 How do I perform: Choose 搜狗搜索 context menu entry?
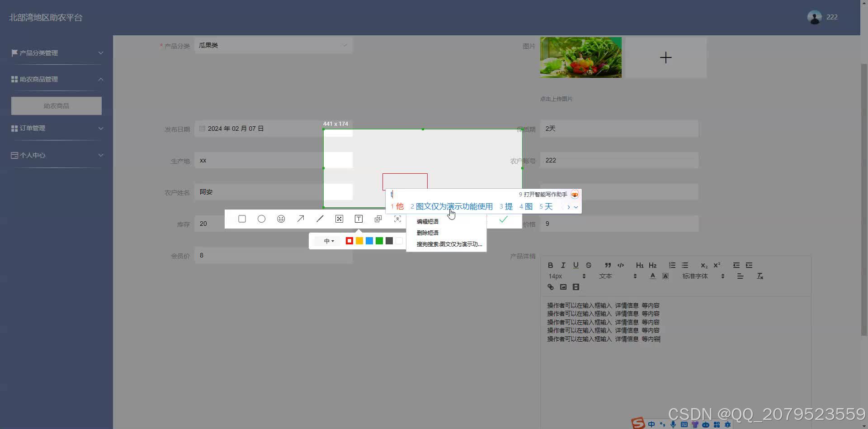449,244
